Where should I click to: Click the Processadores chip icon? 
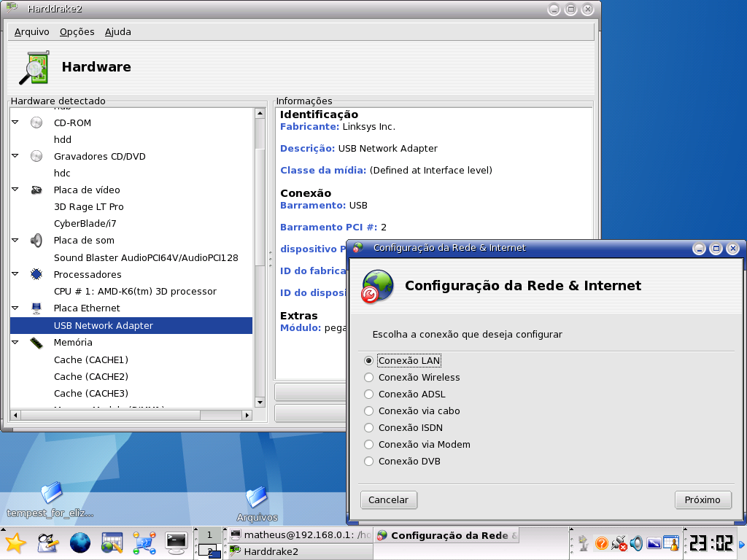tap(36, 274)
